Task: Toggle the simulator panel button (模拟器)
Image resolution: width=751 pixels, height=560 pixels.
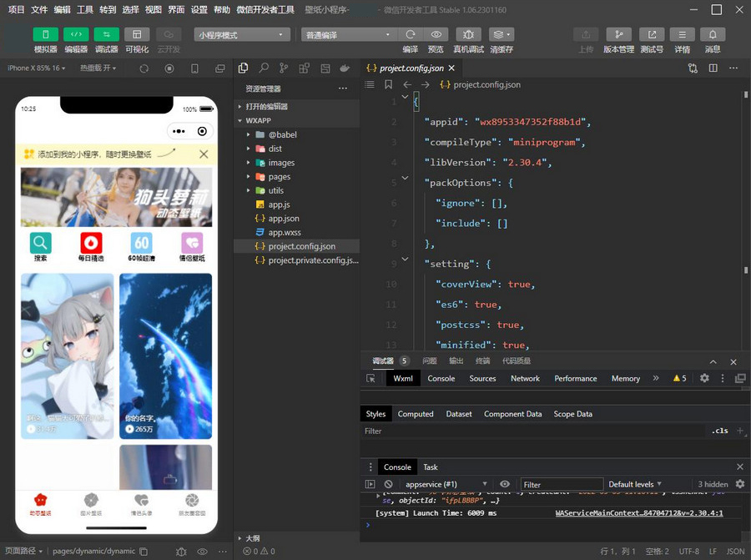Action: click(45, 34)
